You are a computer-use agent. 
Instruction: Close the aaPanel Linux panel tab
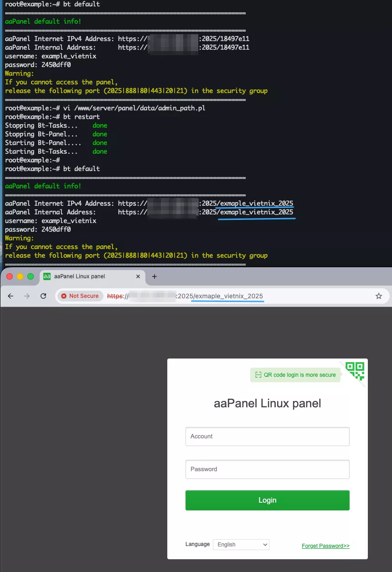pos(139,276)
